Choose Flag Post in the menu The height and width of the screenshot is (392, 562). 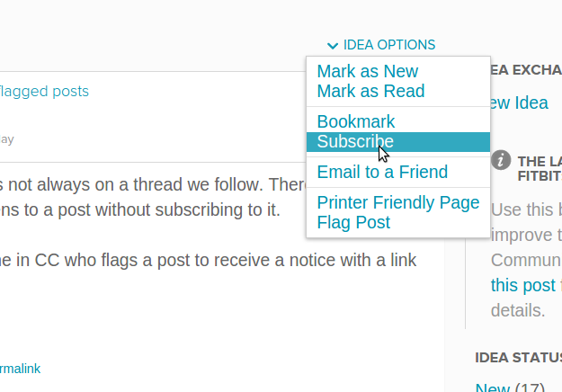click(353, 222)
